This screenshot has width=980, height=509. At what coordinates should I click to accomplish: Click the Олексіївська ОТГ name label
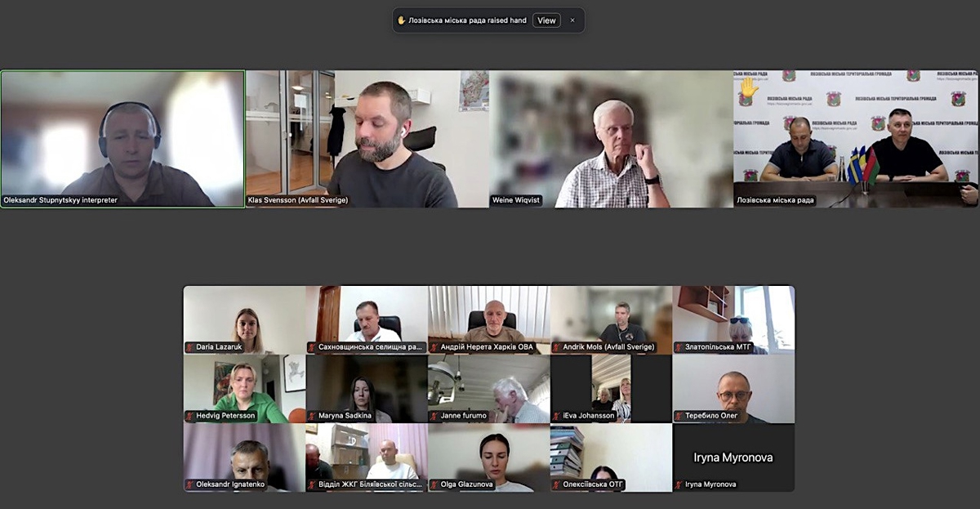(x=593, y=484)
